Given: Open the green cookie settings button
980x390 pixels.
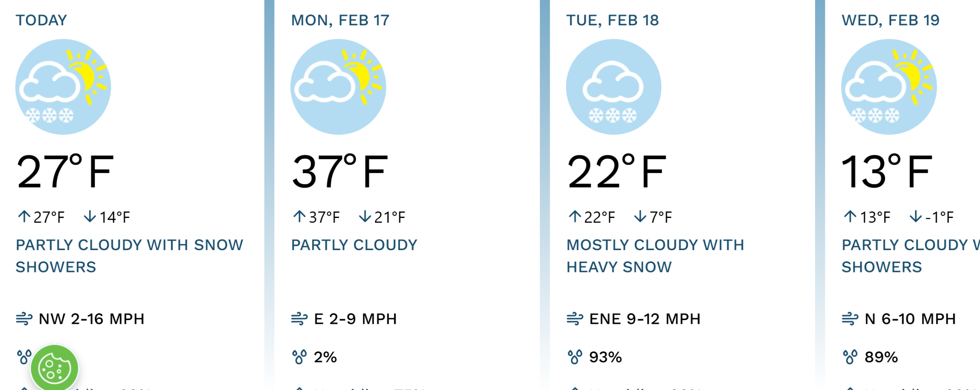Looking at the screenshot, I should pyautogui.click(x=55, y=368).
